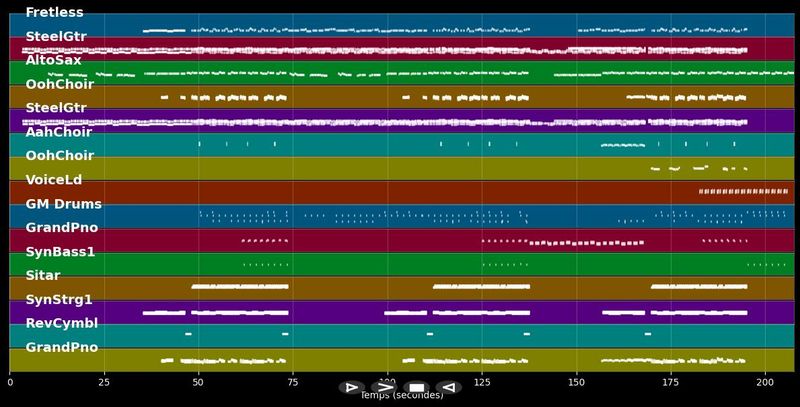Click the AahChoir track name
The width and height of the screenshot is (800, 407).
point(58,132)
